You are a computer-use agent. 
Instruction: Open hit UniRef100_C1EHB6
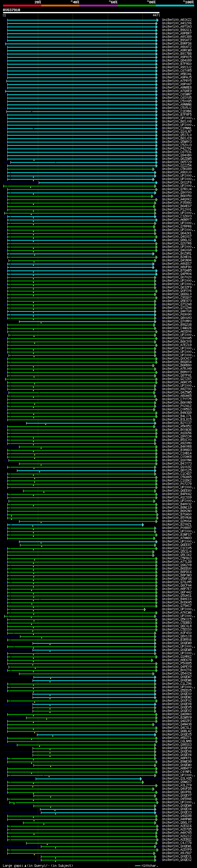[177, 111]
